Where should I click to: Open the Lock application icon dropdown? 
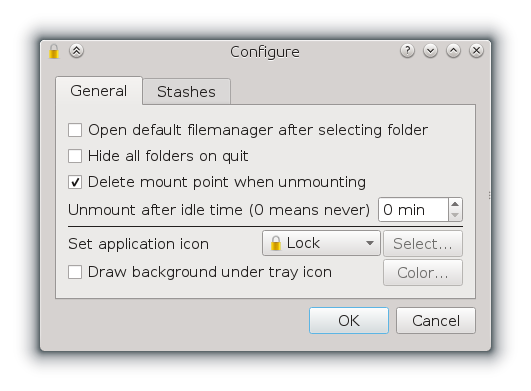321,243
